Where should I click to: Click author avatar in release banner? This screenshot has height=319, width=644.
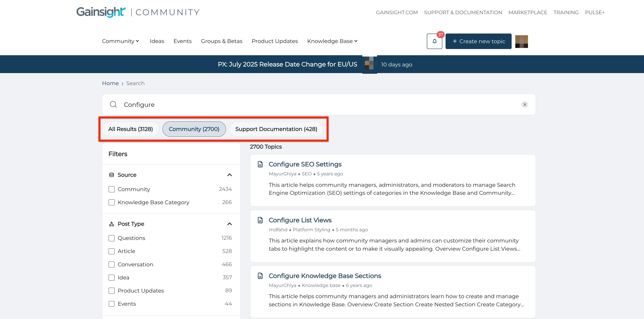point(369,63)
